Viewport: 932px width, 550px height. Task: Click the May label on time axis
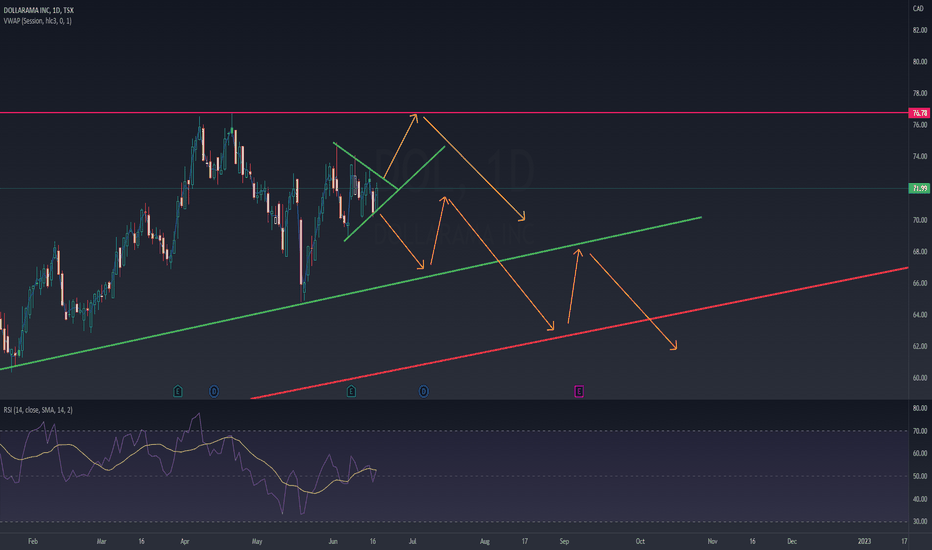click(x=257, y=542)
